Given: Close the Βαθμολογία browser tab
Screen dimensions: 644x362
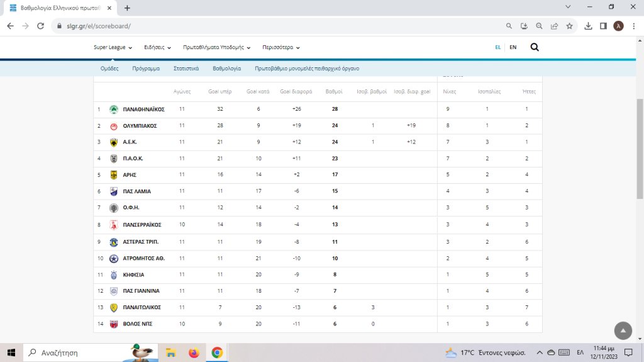Looking at the screenshot, I should 109,8.
